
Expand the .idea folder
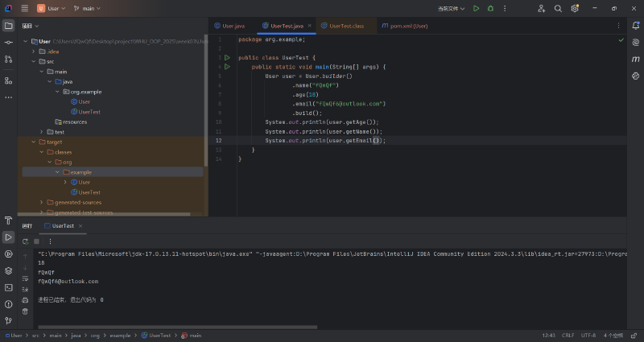(34, 52)
